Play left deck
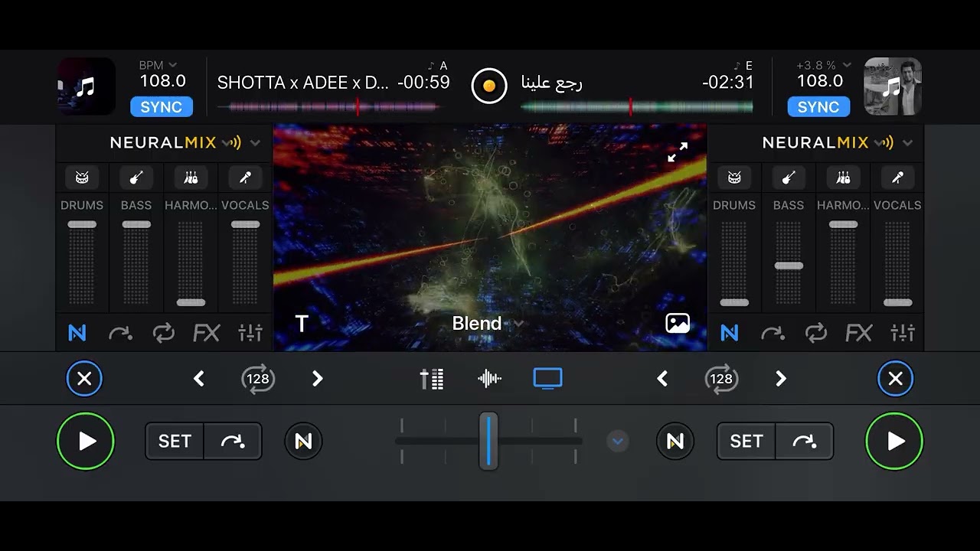Screen dimensions: 980x551 [x=86, y=442]
